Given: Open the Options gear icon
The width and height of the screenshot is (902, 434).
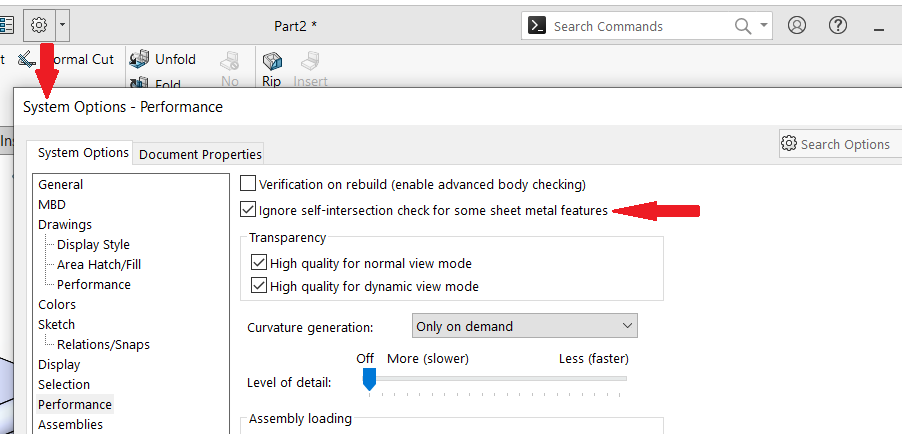Looking at the screenshot, I should (x=40, y=25).
